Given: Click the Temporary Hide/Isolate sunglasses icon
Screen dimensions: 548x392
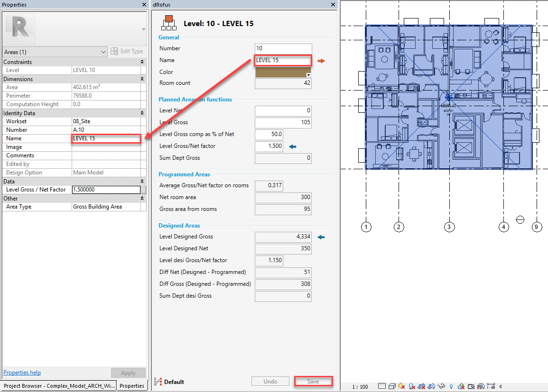Looking at the screenshot, I should [x=442, y=387].
